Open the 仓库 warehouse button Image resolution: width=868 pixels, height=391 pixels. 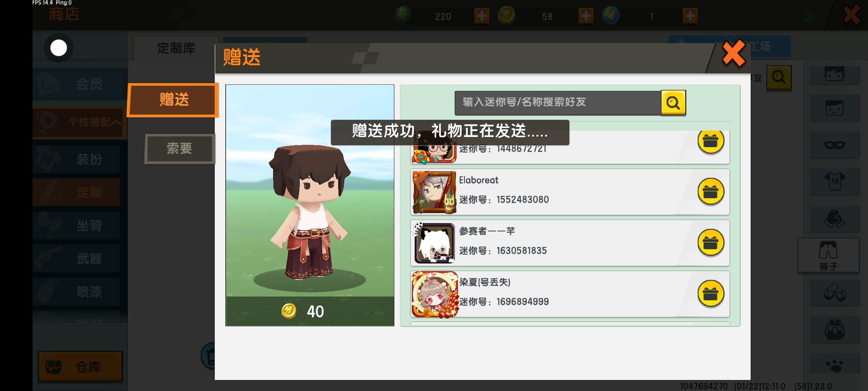[x=80, y=367]
